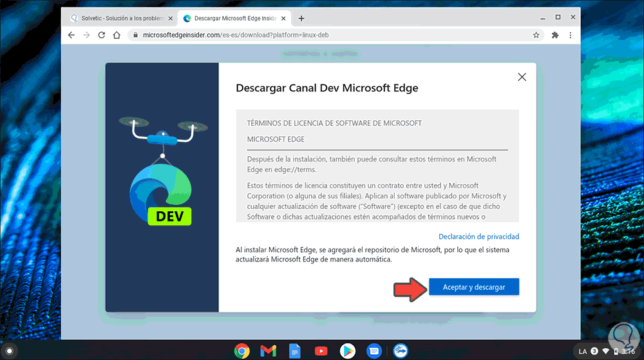
Task: Open Google Docs from the shelf
Action: [x=294, y=351]
